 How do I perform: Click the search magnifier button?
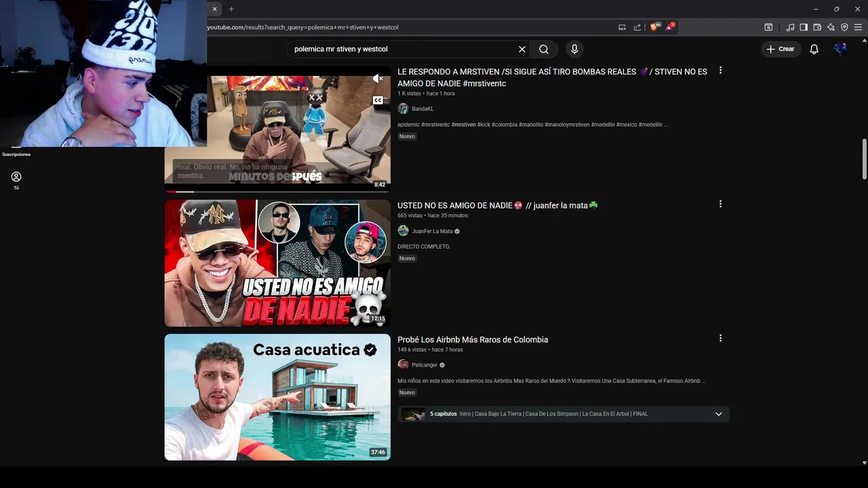pyautogui.click(x=544, y=49)
